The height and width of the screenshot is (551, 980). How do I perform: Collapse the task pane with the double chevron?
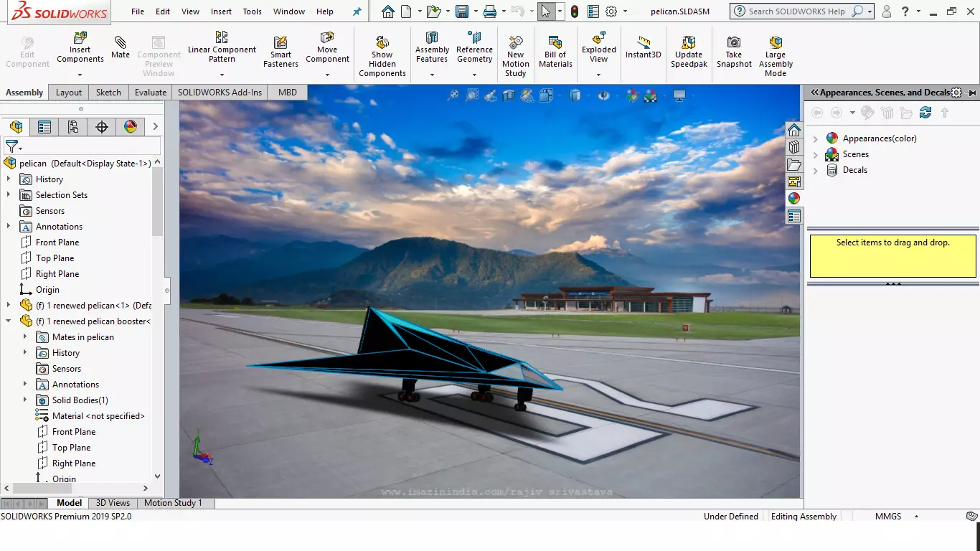pyautogui.click(x=814, y=93)
